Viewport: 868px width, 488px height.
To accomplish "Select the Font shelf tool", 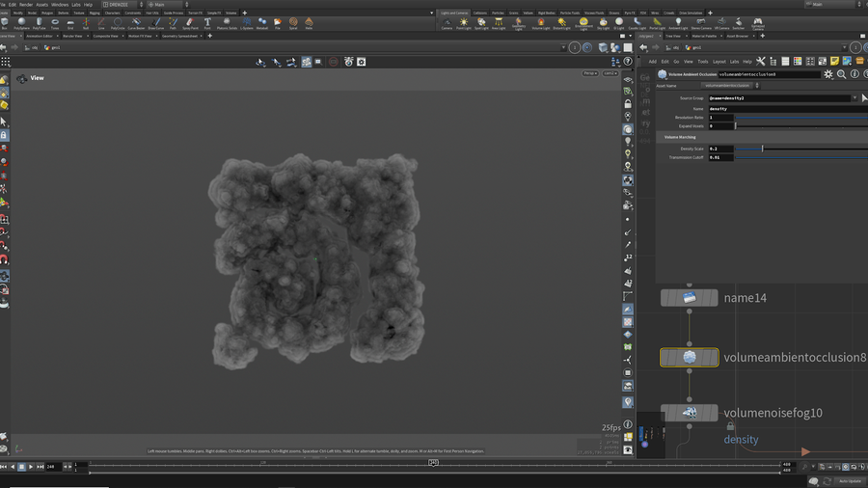I will (207, 23).
